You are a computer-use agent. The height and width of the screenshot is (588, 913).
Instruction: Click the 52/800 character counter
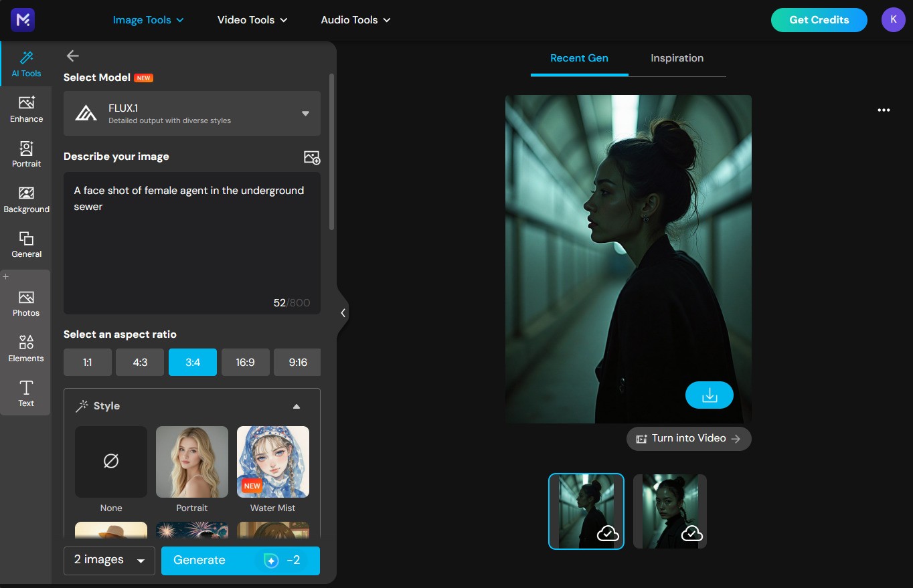tap(292, 303)
